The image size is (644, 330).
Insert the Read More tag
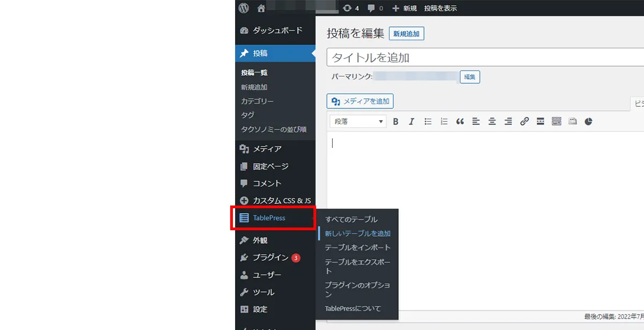pos(540,121)
